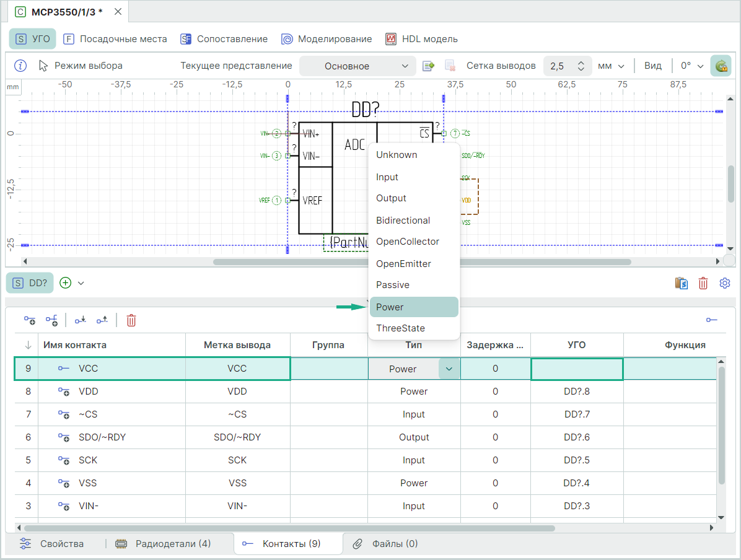Open the rotation angle 0° dropdown

692,66
